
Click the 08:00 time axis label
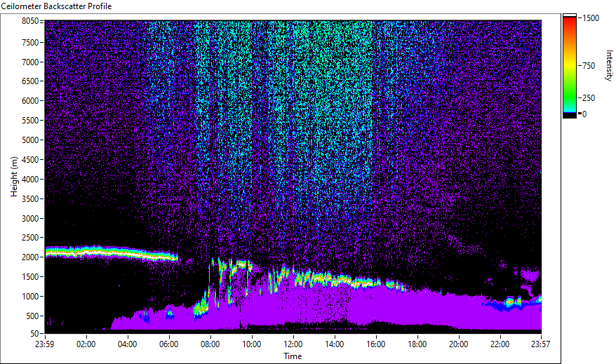tap(210, 344)
